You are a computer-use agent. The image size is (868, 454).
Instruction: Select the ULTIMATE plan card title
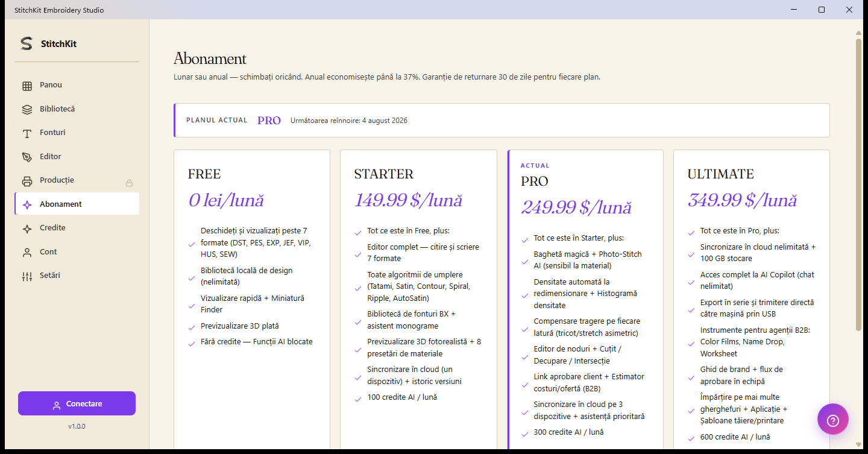pos(720,174)
